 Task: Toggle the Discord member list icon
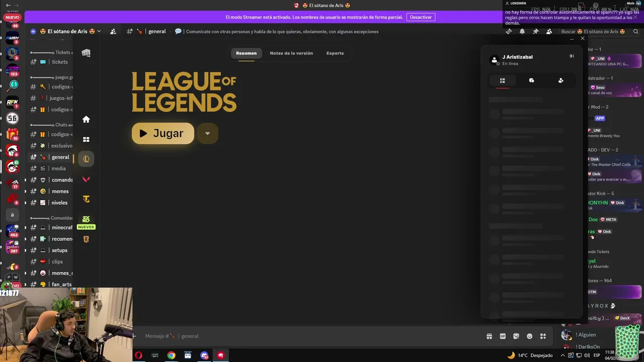tap(549, 31)
